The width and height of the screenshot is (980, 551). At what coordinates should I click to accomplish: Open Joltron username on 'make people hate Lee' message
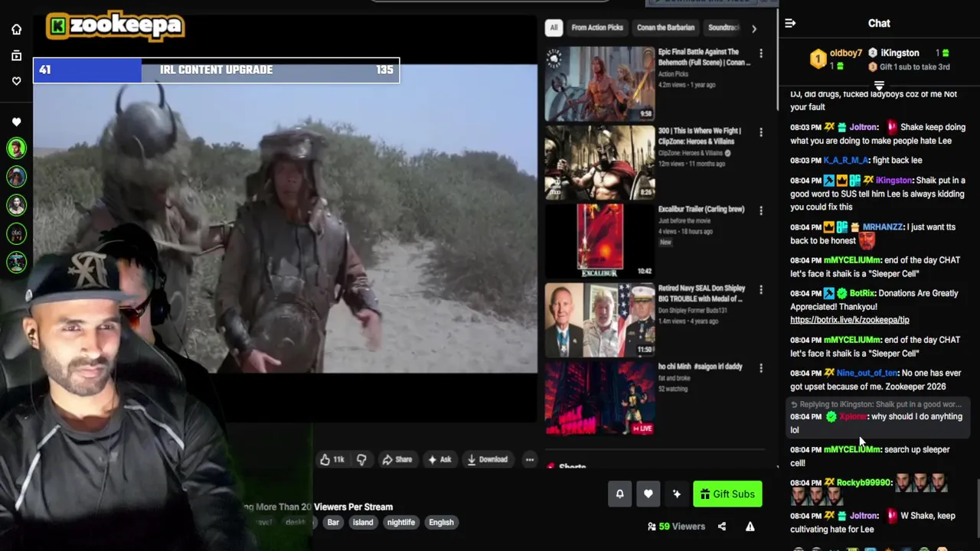click(864, 127)
